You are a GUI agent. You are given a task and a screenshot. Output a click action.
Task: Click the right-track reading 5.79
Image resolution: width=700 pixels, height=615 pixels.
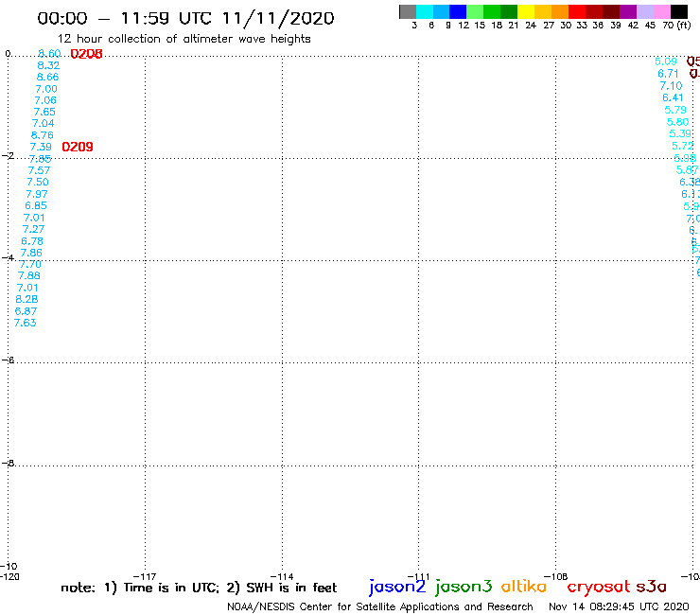click(675, 110)
